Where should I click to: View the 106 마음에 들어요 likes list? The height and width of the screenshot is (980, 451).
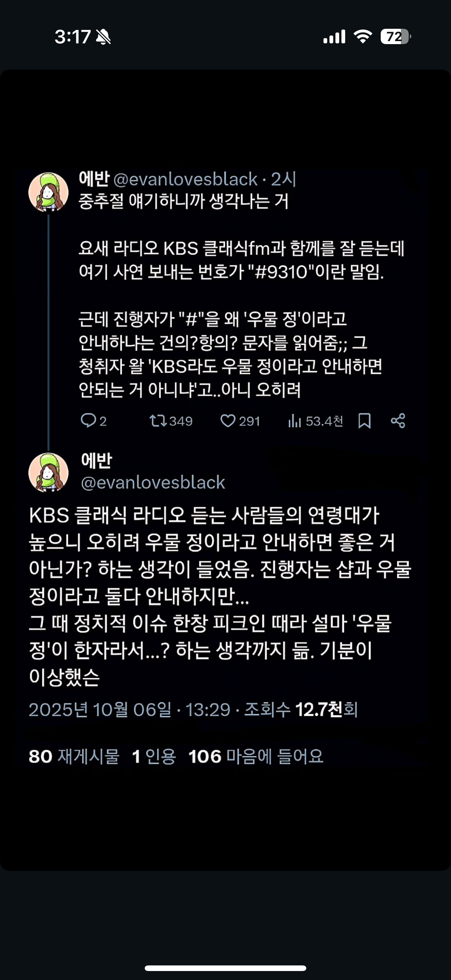pyautogui.click(x=256, y=756)
